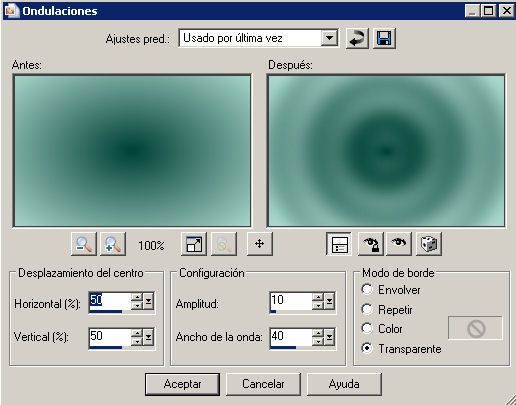The image size is (516, 405).
Task: Open the Ajustes pred. presets dropdown
Action: click(x=329, y=38)
